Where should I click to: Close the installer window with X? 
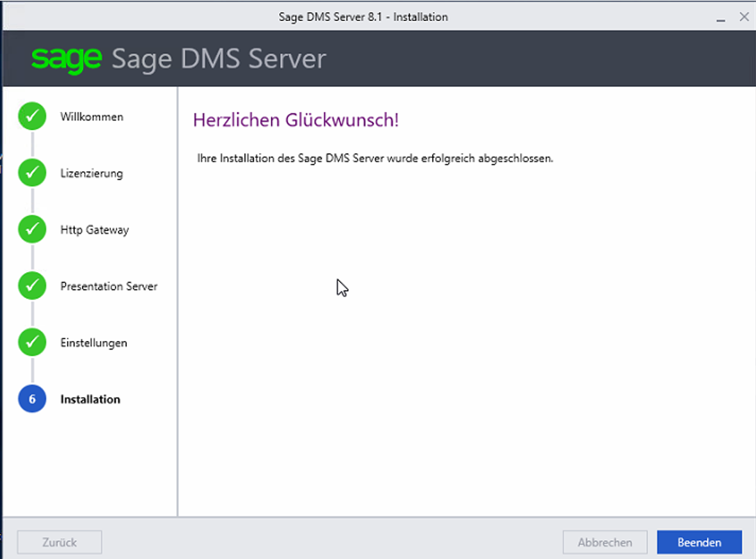click(x=743, y=17)
